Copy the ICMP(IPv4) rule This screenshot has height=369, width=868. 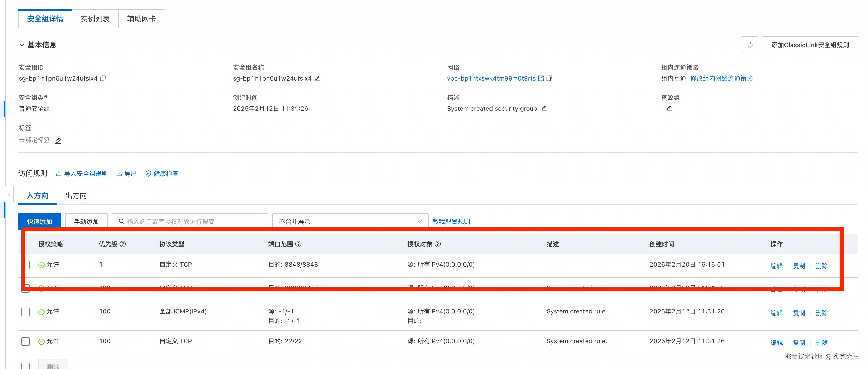799,313
